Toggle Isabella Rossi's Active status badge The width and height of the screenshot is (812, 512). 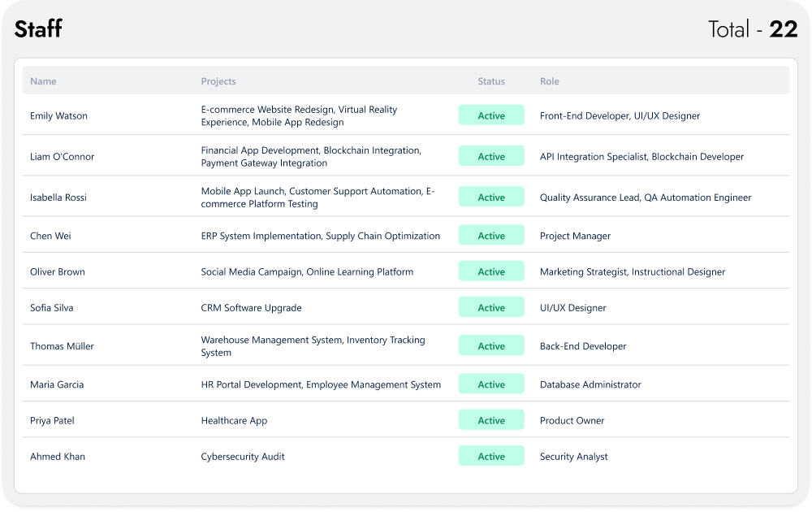(491, 196)
